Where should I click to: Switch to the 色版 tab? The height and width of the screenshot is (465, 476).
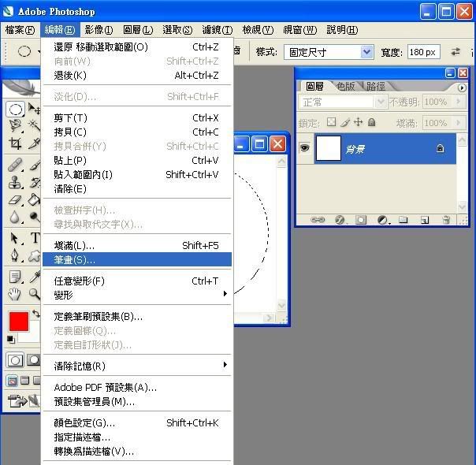(345, 87)
